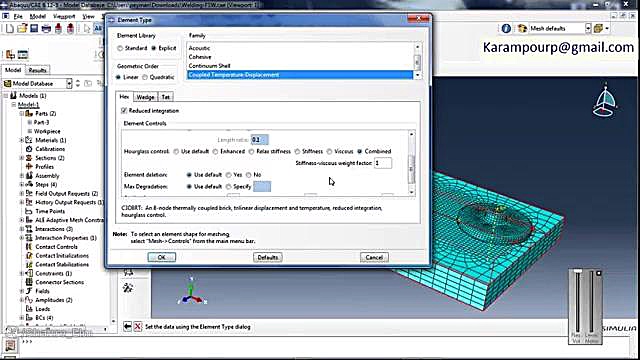
Task: Select Relax stiffness hourglass control
Action: click(x=251, y=151)
